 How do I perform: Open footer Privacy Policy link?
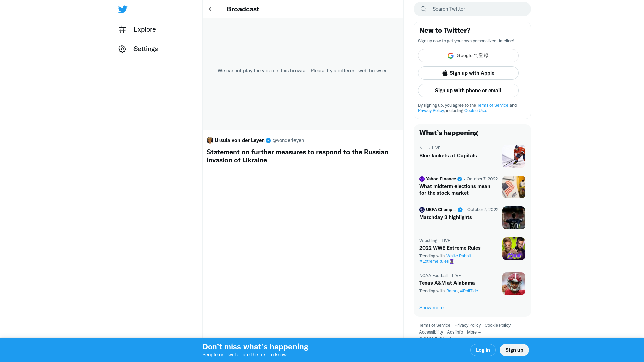click(468, 325)
